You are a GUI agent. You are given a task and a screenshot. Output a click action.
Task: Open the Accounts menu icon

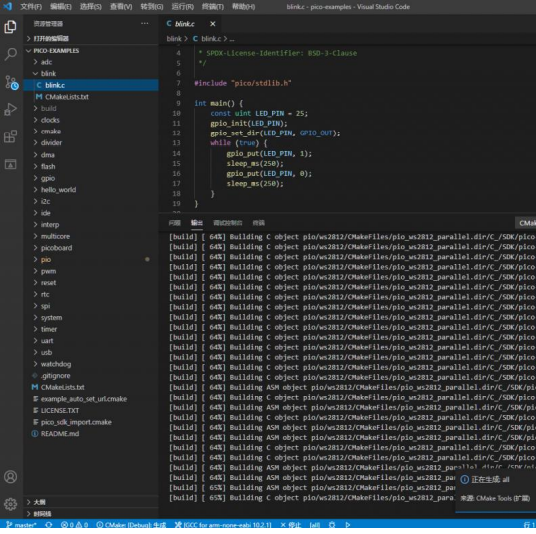click(11, 477)
